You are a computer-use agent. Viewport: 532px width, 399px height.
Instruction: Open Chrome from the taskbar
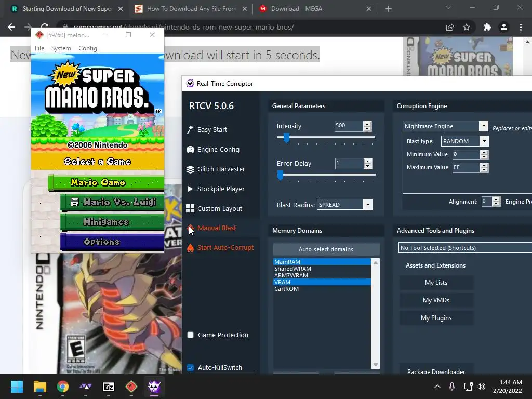click(x=63, y=387)
